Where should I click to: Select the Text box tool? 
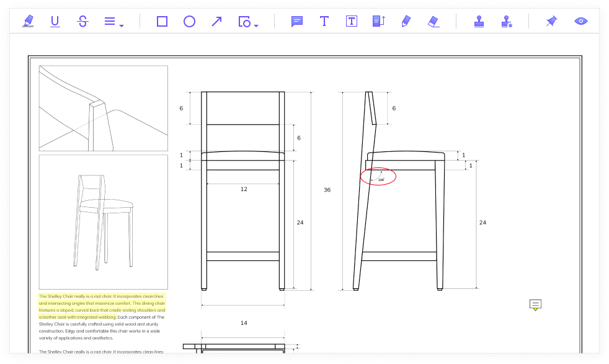352,21
